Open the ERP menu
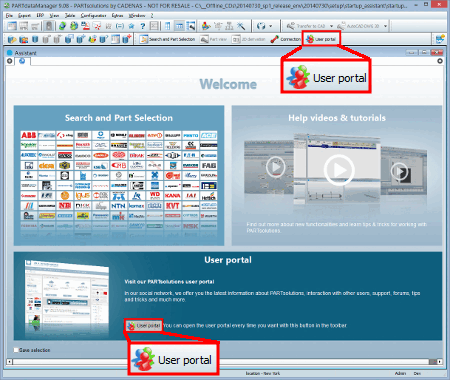The width and height of the screenshot is (450, 380). [40, 15]
